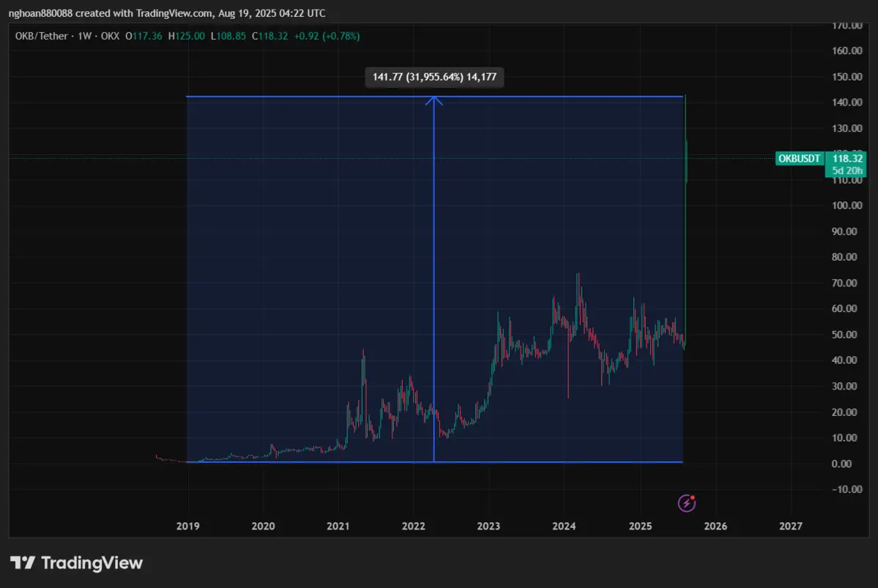878x588 pixels.
Task: Select the 1W interval in legend
Action: (x=83, y=36)
